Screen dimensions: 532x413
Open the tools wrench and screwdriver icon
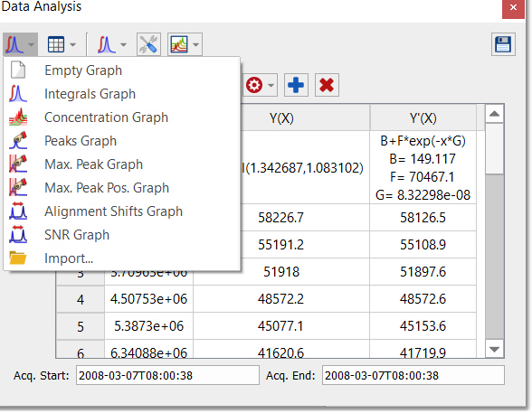pos(148,44)
